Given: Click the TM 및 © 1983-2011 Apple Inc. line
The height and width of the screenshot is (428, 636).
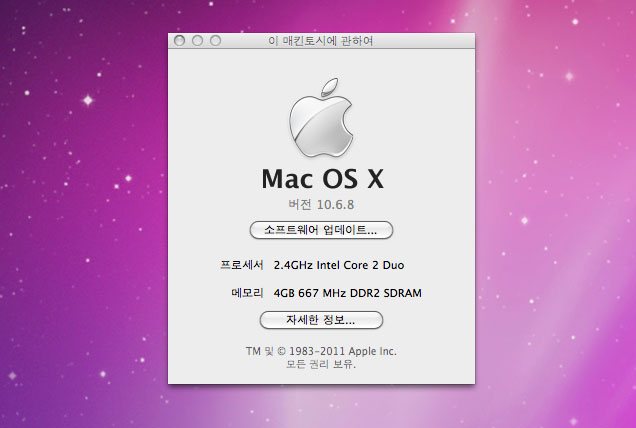Looking at the screenshot, I should [321, 351].
